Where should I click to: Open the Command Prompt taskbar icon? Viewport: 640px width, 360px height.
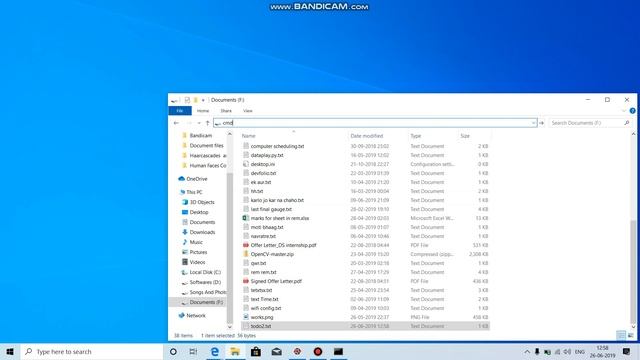(x=338, y=351)
